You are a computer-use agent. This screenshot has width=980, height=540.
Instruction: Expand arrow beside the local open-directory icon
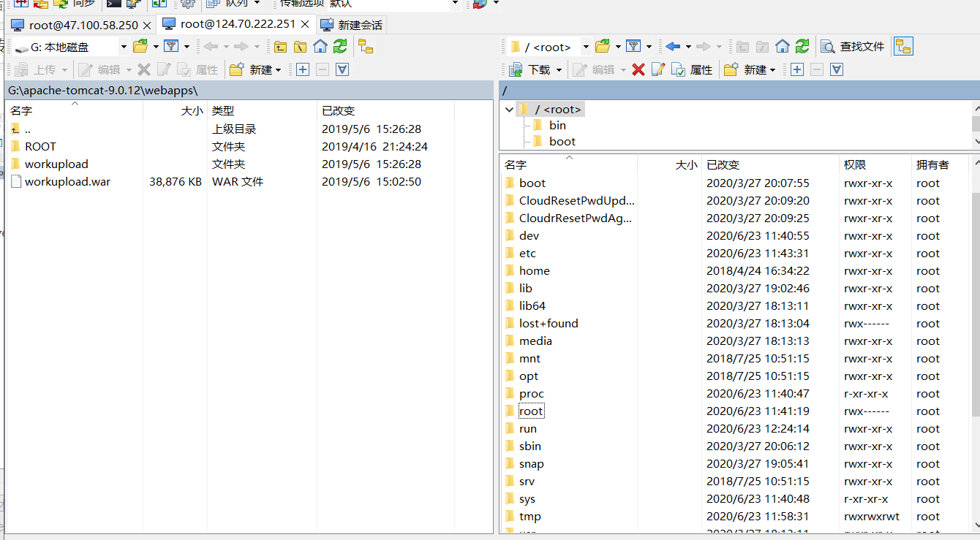[156, 47]
